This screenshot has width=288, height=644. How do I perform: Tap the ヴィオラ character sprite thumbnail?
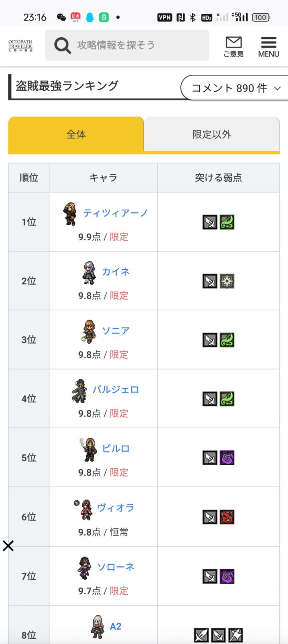[x=86, y=509]
